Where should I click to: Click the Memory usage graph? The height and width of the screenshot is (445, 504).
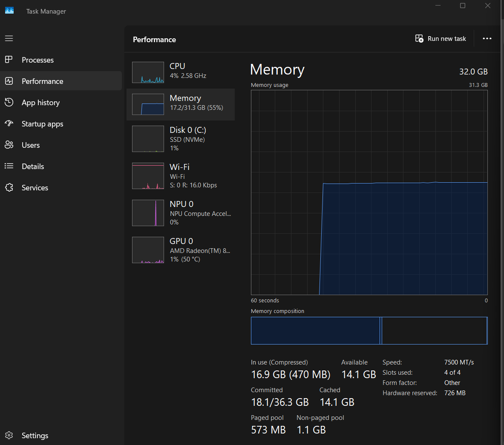(x=369, y=192)
